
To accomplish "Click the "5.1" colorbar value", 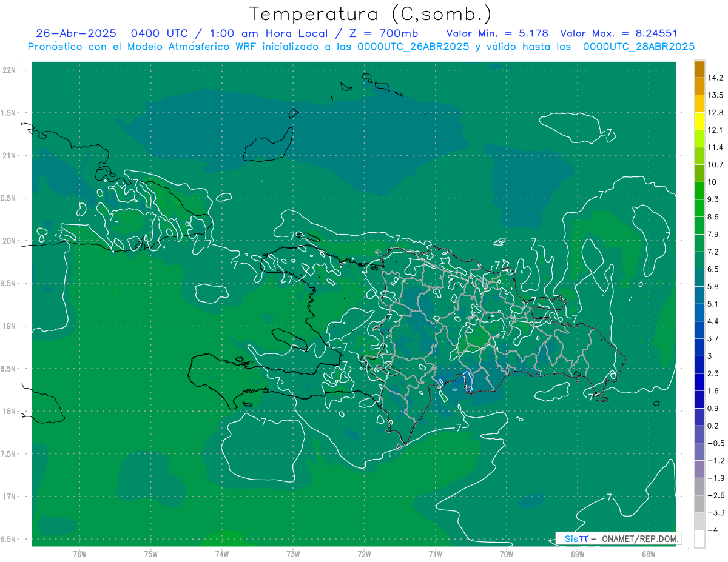I will [713, 304].
